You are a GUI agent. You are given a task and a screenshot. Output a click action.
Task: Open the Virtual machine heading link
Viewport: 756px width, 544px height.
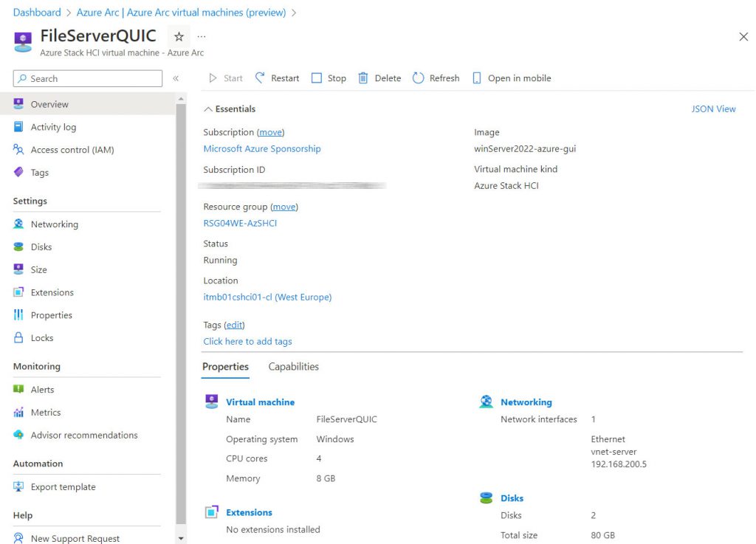pyautogui.click(x=261, y=402)
